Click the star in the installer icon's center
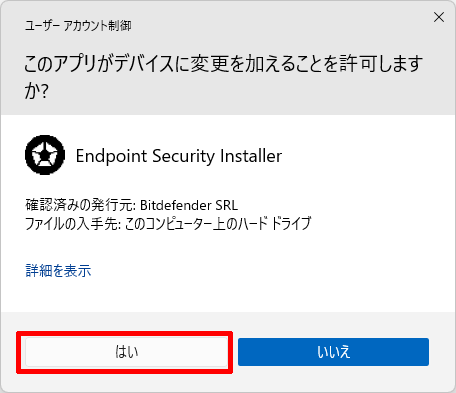Viewport: 456px width, 393px height. [x=45, y=154]
